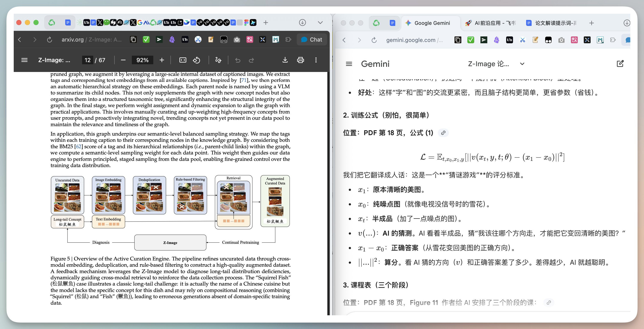Click the page number field showing 12
Screen dimensions: 644x329
click(x=87, y=60)
